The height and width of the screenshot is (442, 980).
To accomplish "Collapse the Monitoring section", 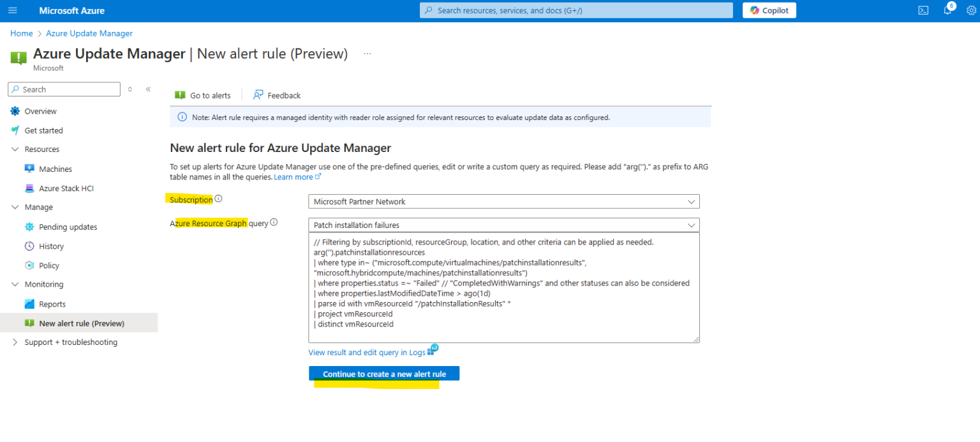I will point(15,284).
